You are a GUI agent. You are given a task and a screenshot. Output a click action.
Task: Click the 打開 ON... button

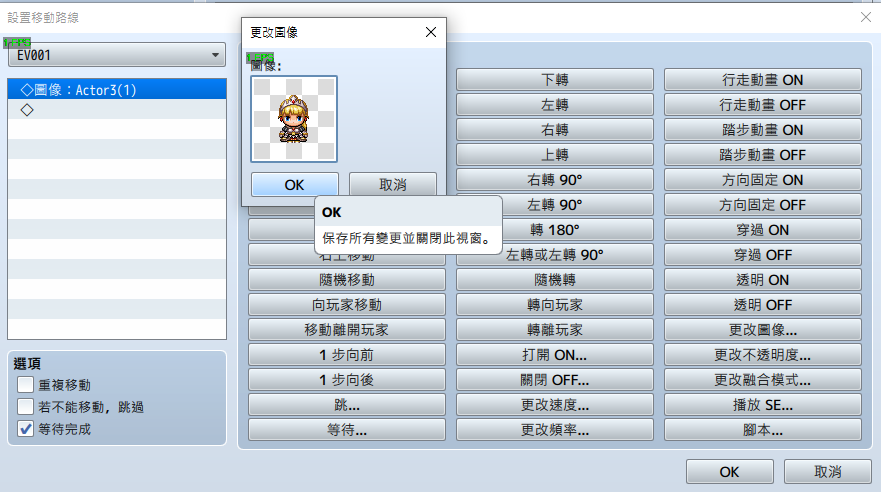[x=555, y=355]
